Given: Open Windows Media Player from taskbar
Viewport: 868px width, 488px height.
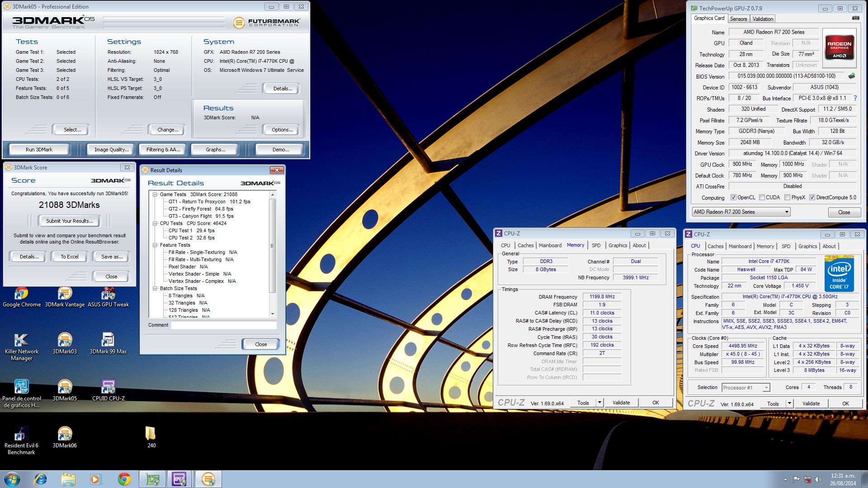Looking at the screenshot, I should click(x=95, y=479).
